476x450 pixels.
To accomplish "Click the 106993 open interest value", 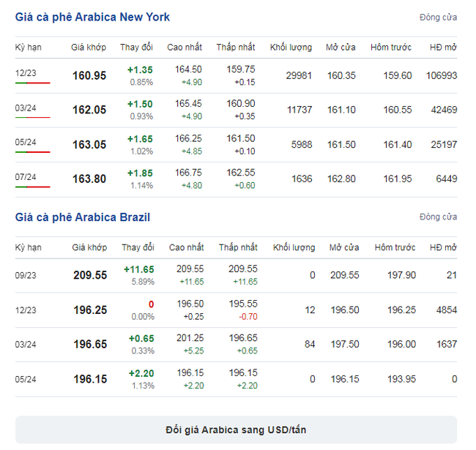I will click(x=442, y=75).
